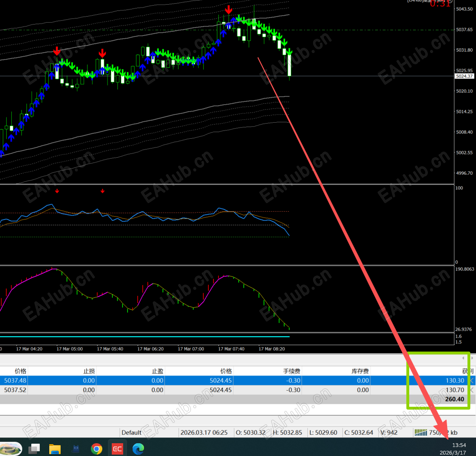The image size is (476, 456).
Task: Open File Explorer from the taskbar
Action: 55,448
